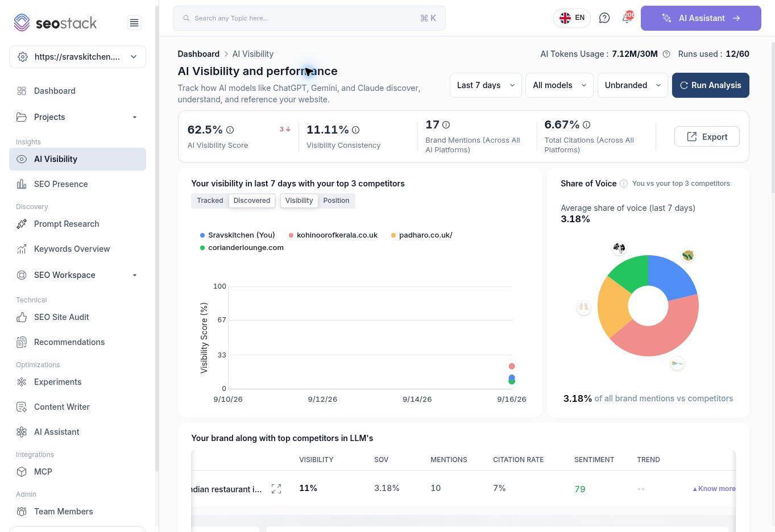Go to Dashboard in the sidebar
This screenshot has width=775, height=532.
click(78, 91)
